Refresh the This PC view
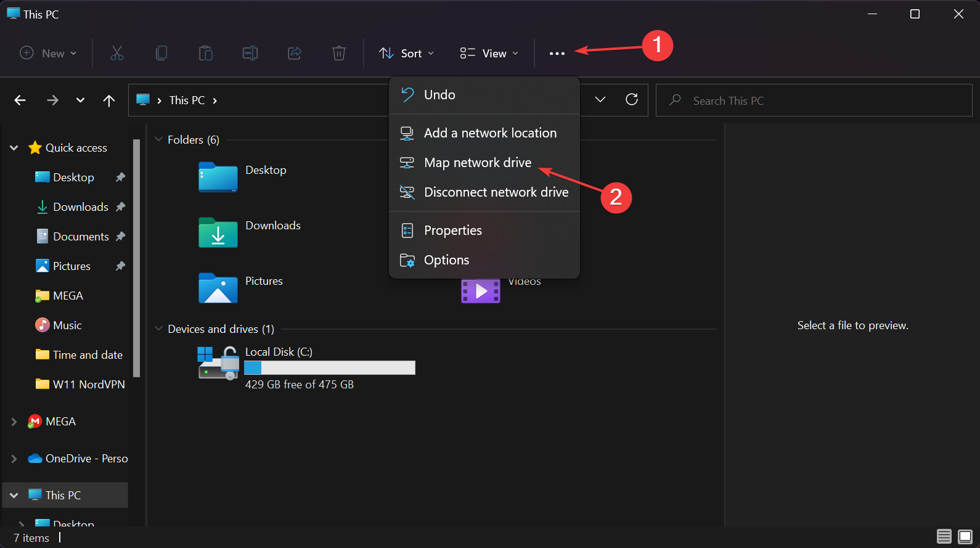This screenshot has height=548, width=980. click(x=632, y=100)
